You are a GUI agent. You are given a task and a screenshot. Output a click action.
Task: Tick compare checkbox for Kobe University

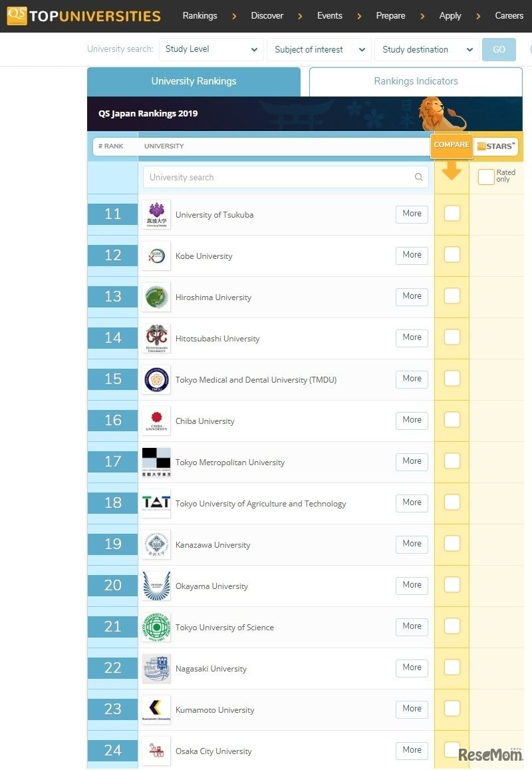click(452, 254)
